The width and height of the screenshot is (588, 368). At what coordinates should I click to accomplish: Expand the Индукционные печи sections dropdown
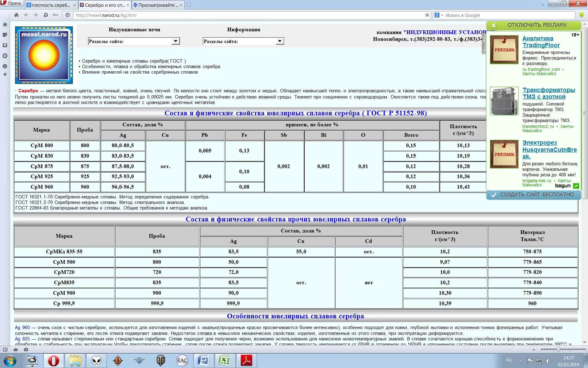(x=175, y=41)
